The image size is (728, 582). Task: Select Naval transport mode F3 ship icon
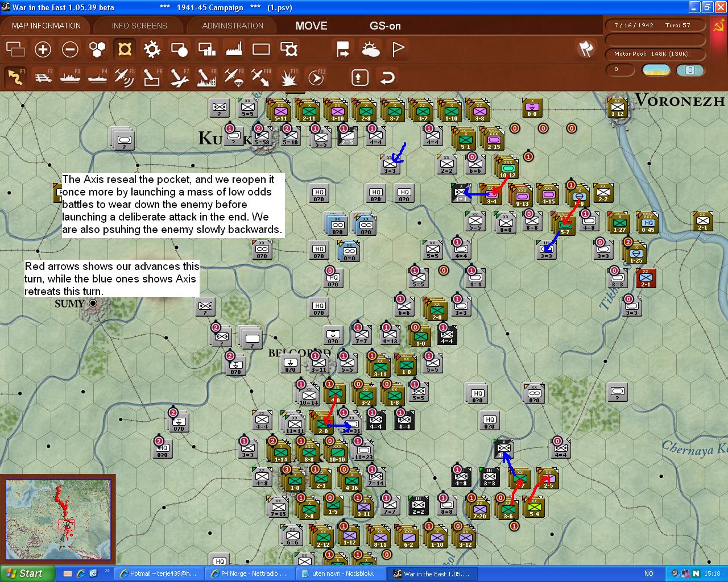pos(70,77)
